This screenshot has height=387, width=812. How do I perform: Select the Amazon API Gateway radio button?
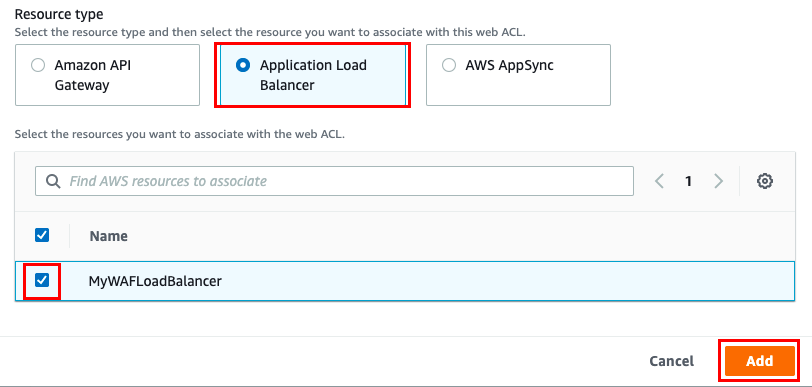[x=38, y=65]
